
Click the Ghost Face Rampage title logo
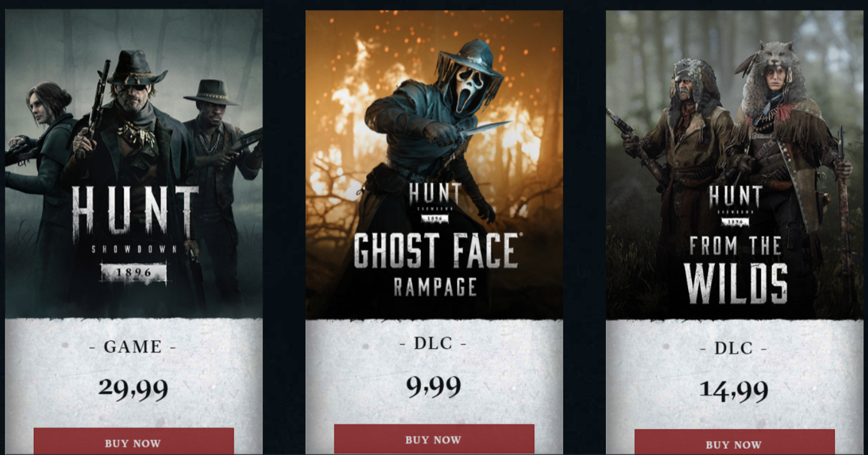click(x=436, y=264)
